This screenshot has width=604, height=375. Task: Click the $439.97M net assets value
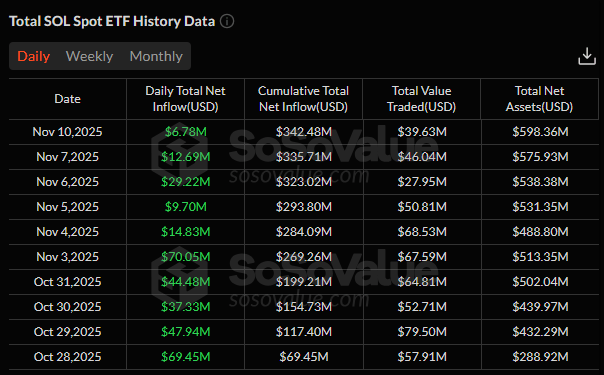click(x=540, y=307)
